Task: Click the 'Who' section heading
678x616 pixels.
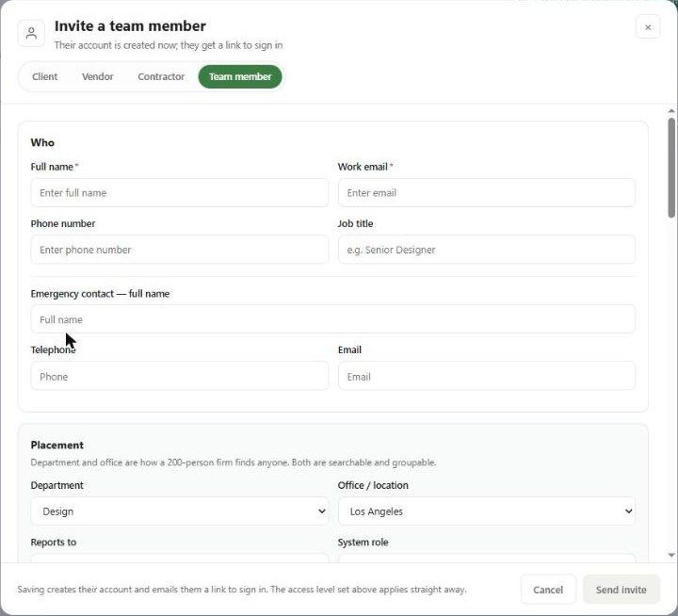Action: 42,143
